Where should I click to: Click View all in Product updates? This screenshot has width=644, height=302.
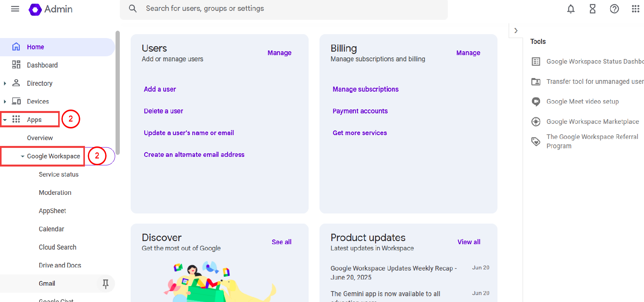point(469,242)
